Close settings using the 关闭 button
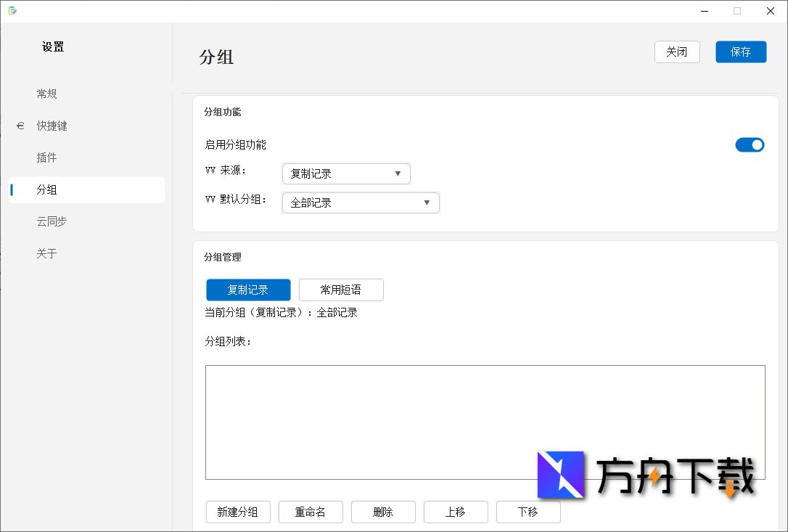The width and height of the screenshot is (788, 532). pyautogui.click(x=677, y=52)
